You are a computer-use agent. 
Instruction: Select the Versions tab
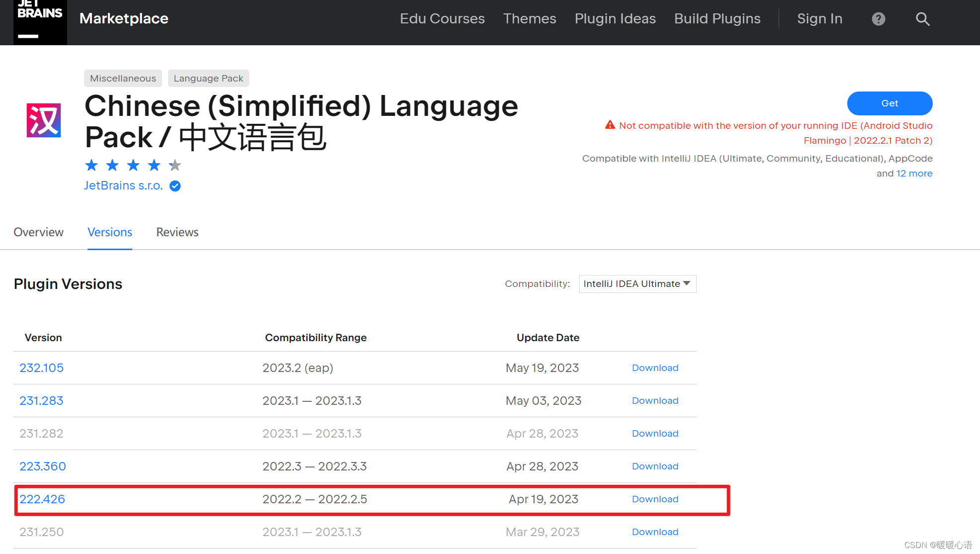click(109, 232)
